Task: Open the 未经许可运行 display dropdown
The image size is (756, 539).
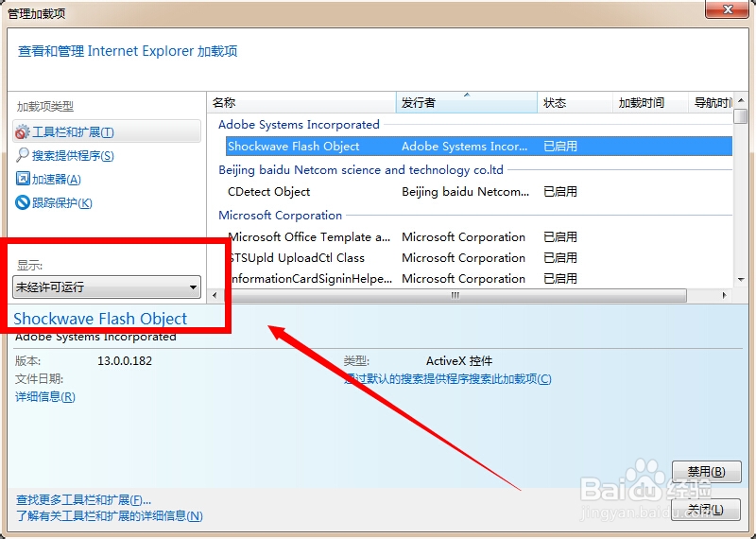Action: 107,287
